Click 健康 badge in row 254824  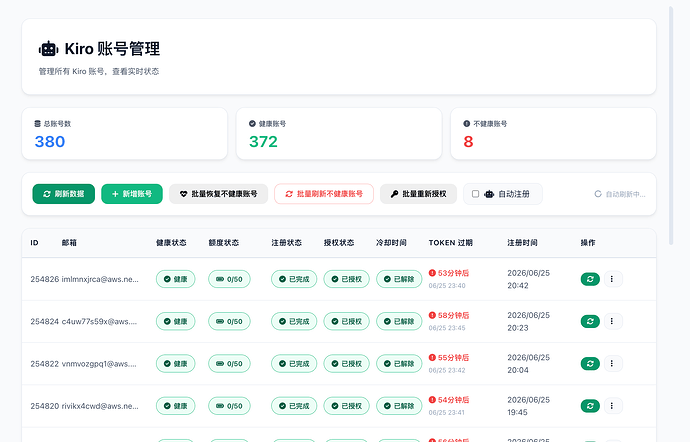pyautogui.click(x=176, y=321)
